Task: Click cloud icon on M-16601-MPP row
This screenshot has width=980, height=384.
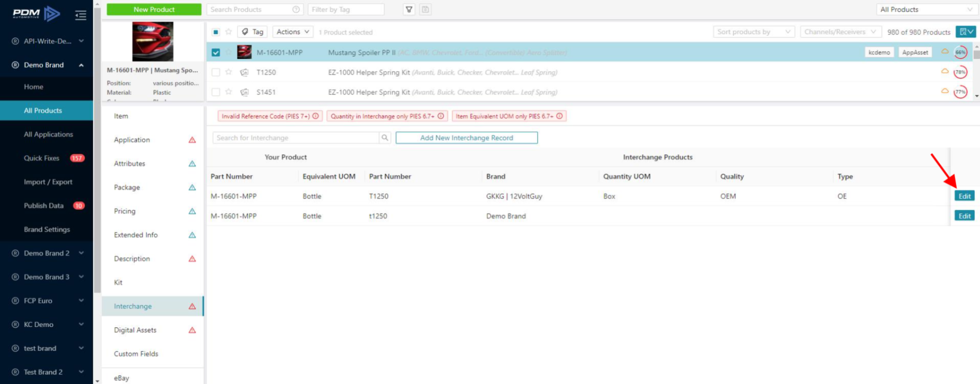Action: click(x=944, y=51)
